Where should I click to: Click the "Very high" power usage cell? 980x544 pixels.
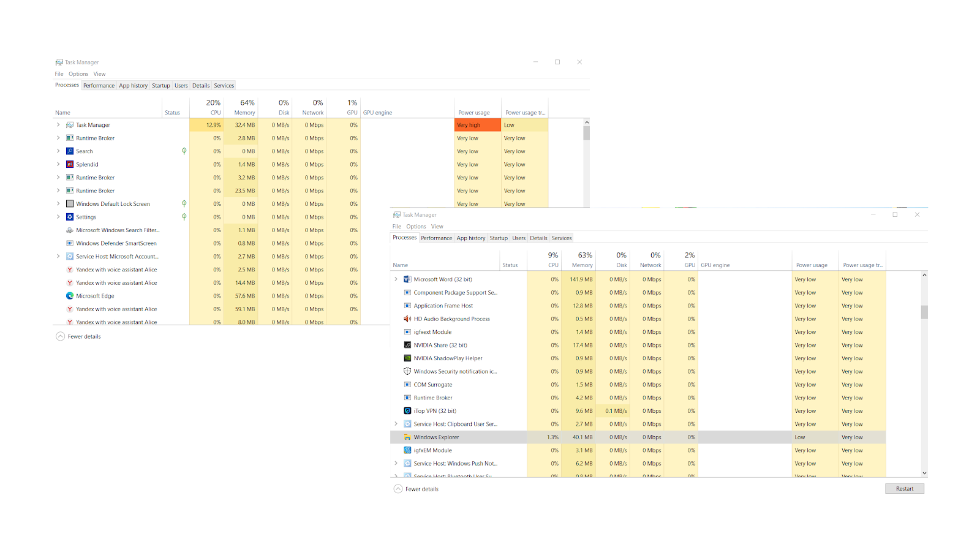coord(478,125)
